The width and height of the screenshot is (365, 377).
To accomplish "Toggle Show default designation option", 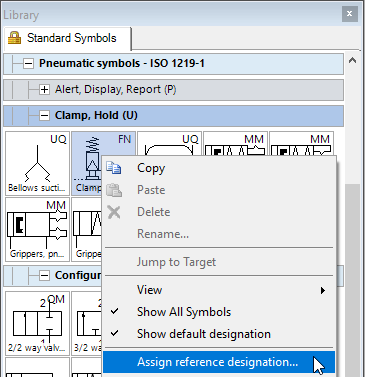I will tap(219, 334).
